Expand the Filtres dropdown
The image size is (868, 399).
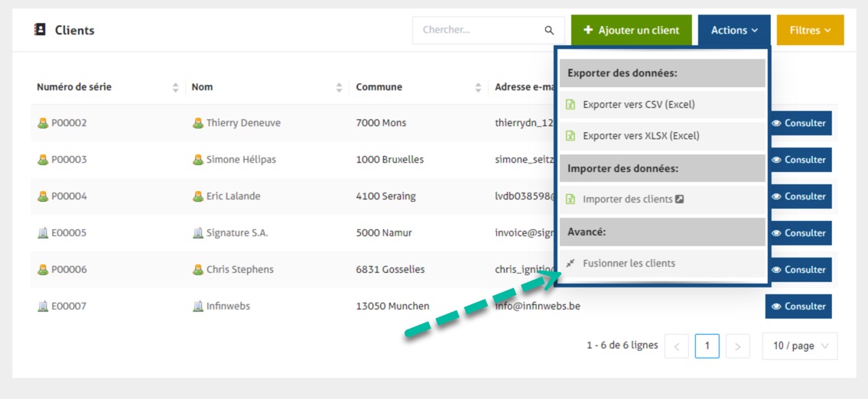tap(810, 31)
